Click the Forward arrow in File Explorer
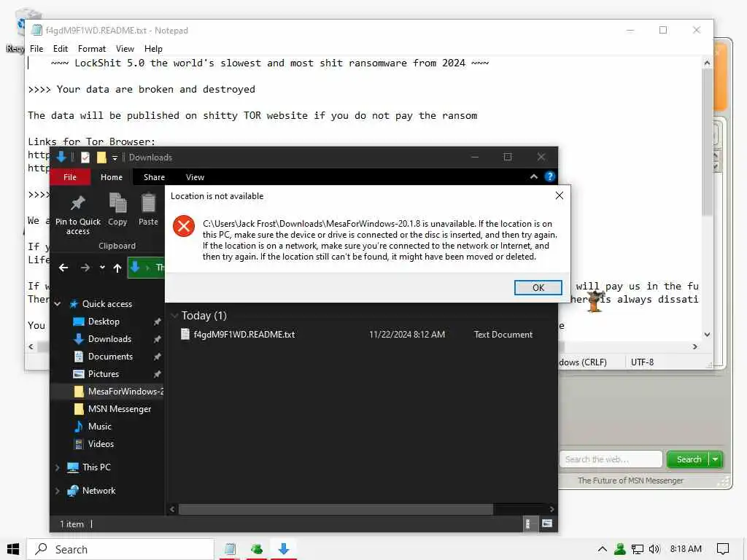This screenshot has height=560, width=747. 85,268
